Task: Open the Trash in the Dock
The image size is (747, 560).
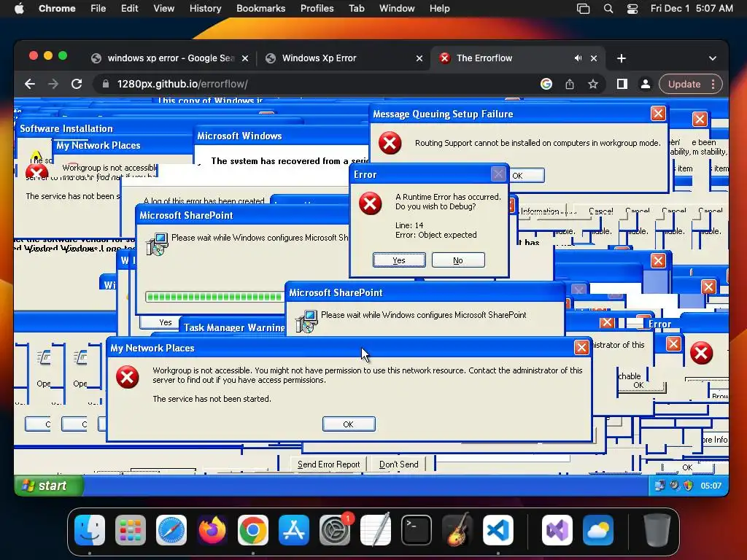Action: pyautogui.click(x=657, y=530)
